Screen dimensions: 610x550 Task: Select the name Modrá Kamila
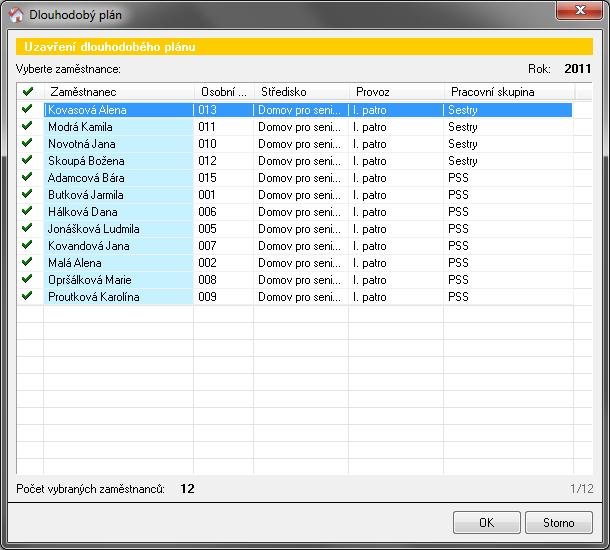coord(81,127)
